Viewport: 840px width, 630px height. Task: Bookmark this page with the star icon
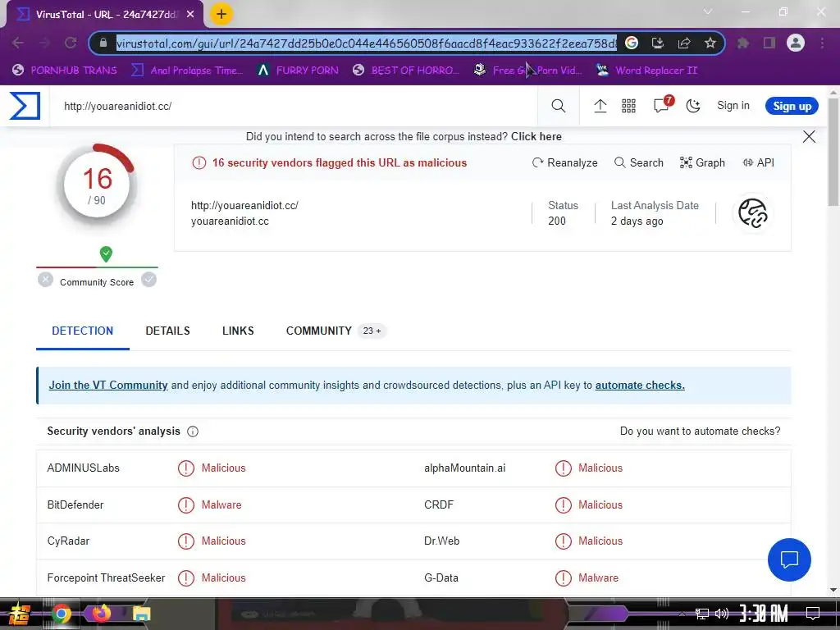(710, 43)
